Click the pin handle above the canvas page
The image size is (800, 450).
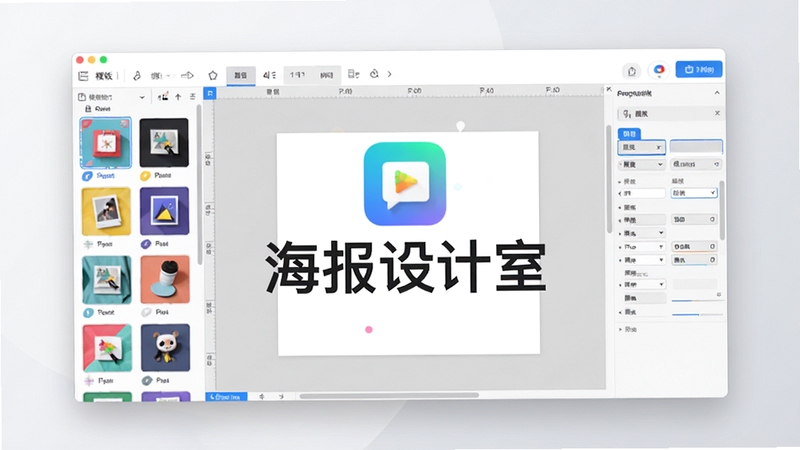click(x=460, y=126)
